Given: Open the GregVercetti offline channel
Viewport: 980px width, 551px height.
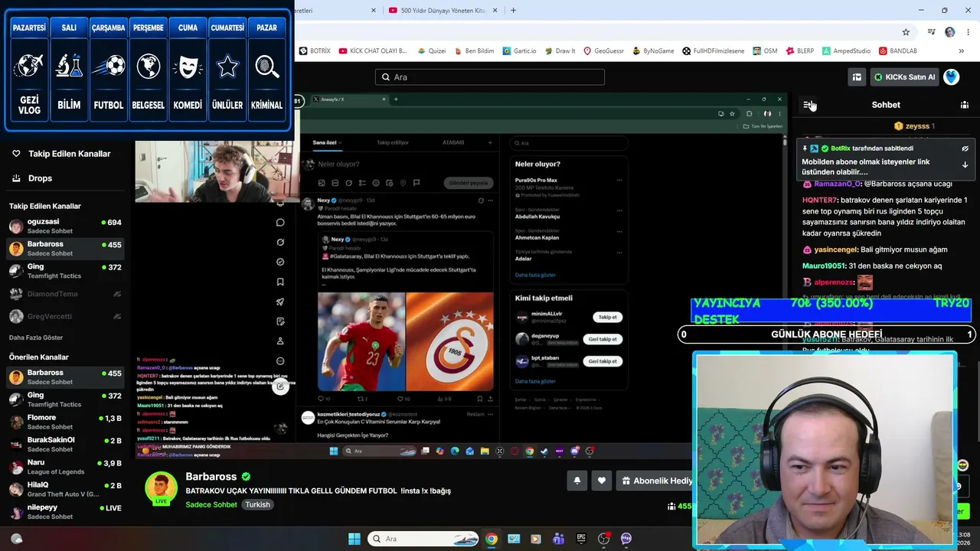Looking at the screenshot, I should click(x=66, y=316).
